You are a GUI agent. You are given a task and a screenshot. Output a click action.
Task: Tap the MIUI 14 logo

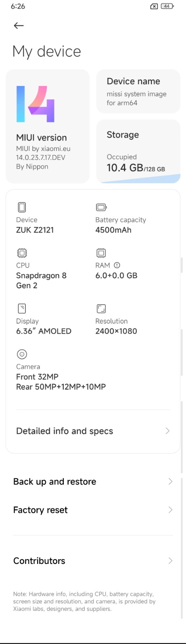[35, 104]
